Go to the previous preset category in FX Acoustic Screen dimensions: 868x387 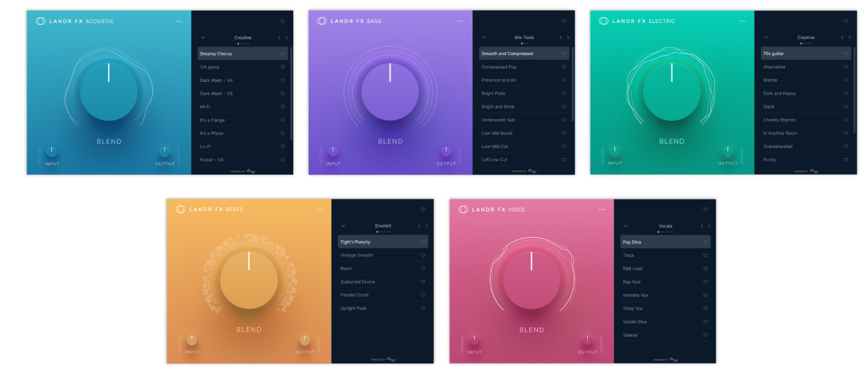click(279, 38)
